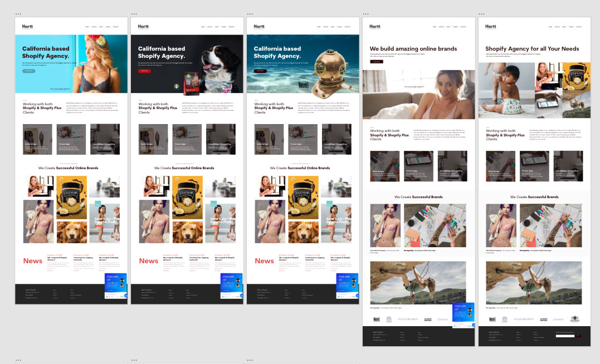Open options dots above 'We build amazing' artboard
This screenshot has width=600, height=364.
click(366, 14)
